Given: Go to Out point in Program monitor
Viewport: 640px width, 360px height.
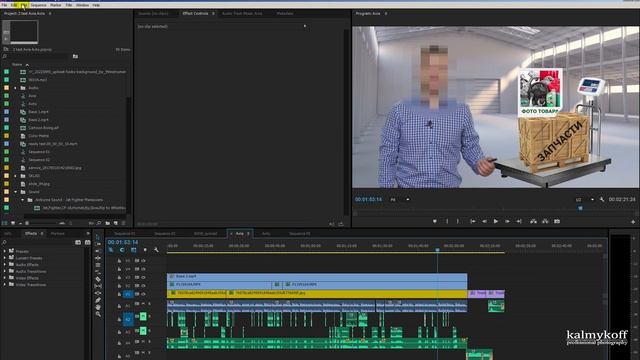Looking at the screenshot, I should coord(519,221).
